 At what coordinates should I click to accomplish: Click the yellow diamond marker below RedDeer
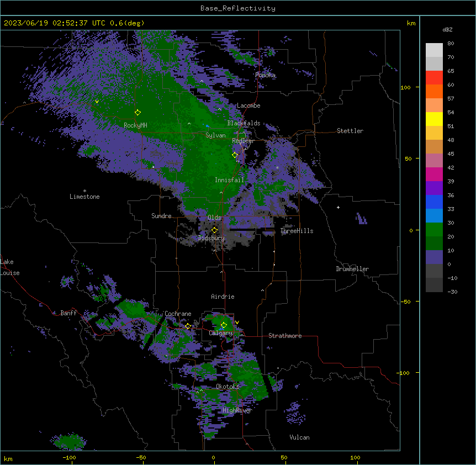coord(235,155)
